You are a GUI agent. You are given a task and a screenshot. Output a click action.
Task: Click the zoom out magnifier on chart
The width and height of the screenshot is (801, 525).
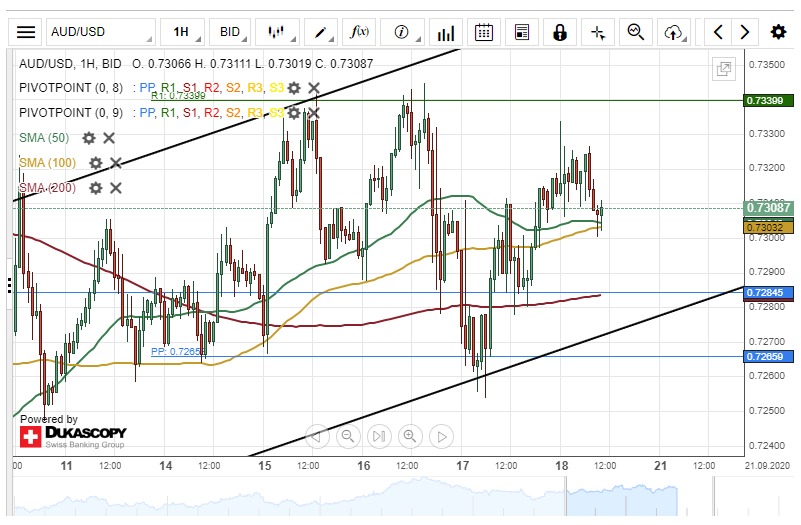click(x=348, y=436)
